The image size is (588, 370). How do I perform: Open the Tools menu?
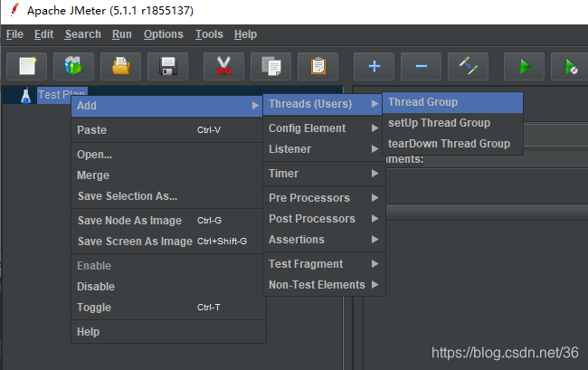[209, 34]
